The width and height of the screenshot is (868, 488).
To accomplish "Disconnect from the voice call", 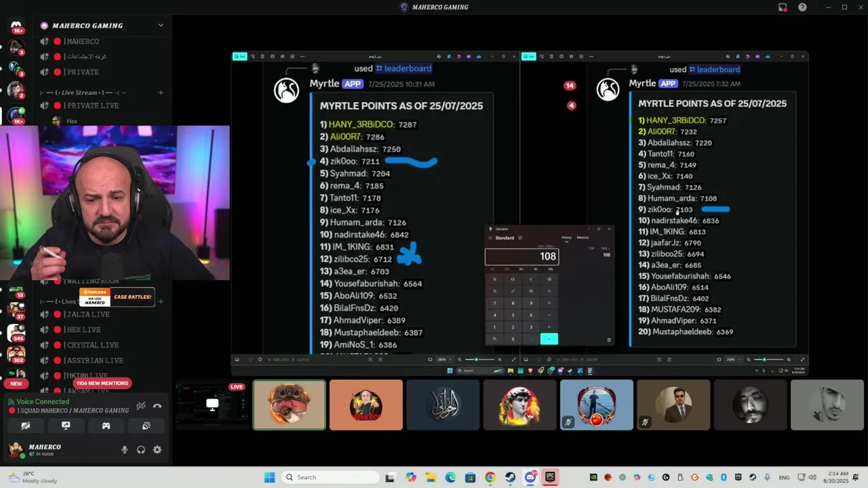I will coord(157,406).
